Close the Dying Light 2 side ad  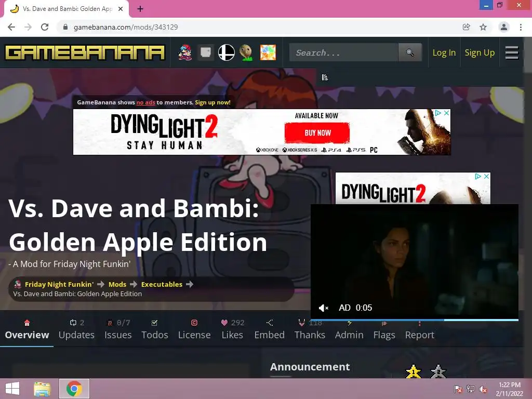486,177
